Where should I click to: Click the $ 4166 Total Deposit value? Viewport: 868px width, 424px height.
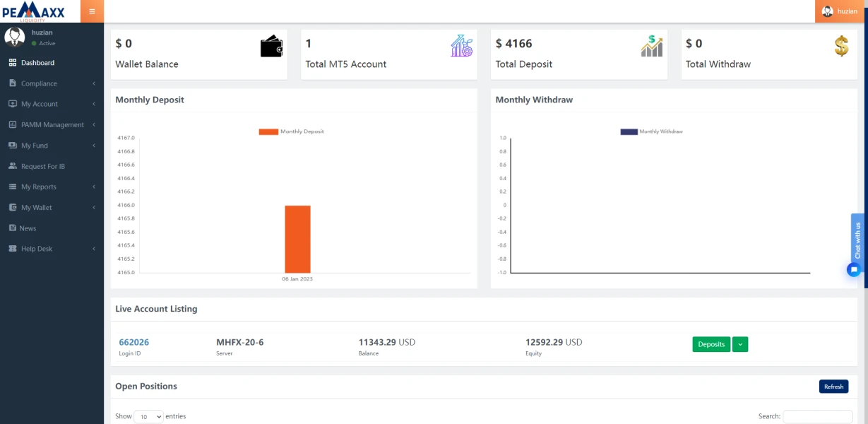tap(514, 44)
